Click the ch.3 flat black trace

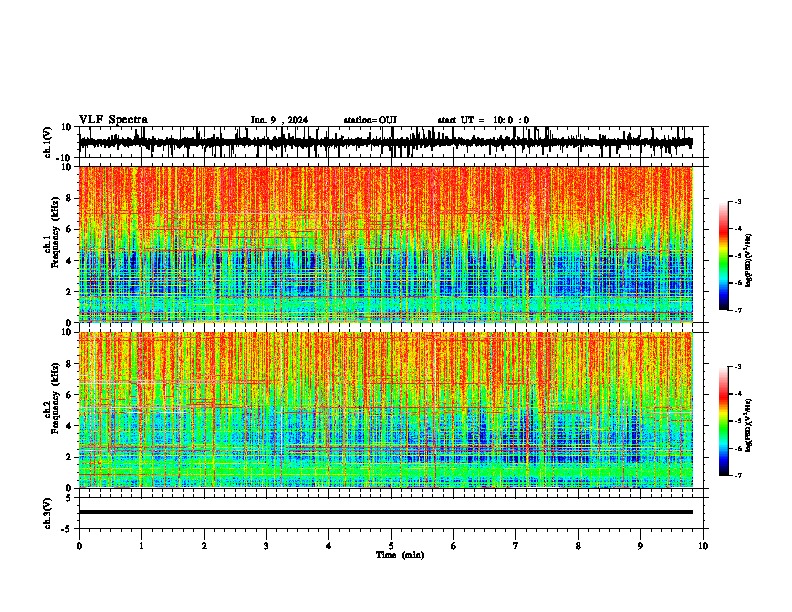click(x=385, y=512)
